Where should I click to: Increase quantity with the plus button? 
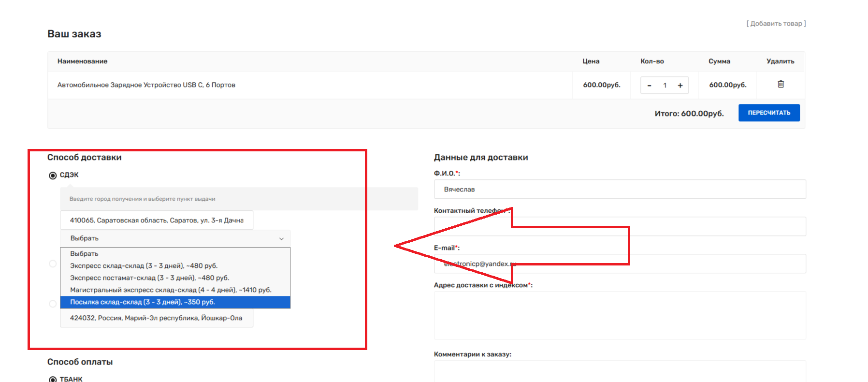coord(680,86)
